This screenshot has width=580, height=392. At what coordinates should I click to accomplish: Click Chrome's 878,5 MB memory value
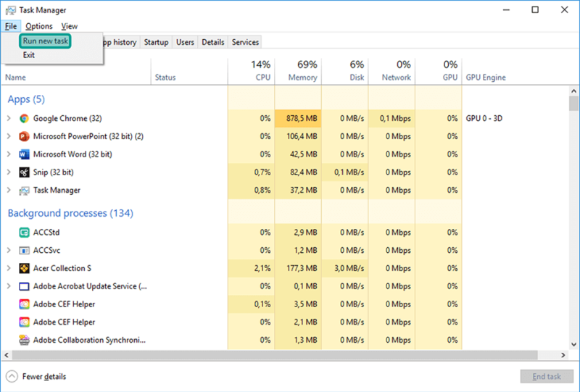tap(298, 118)
